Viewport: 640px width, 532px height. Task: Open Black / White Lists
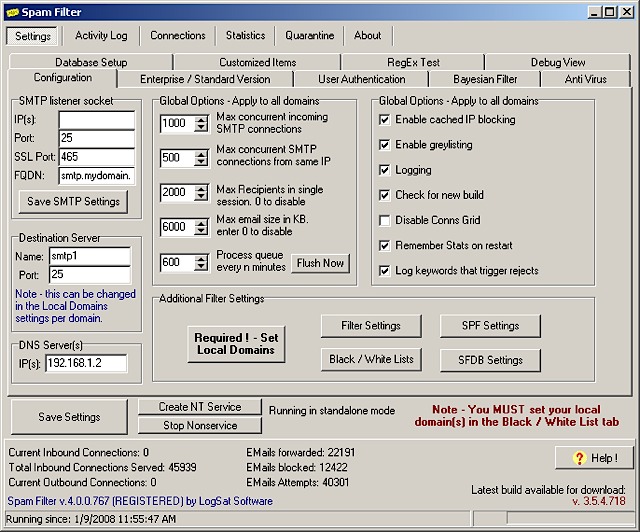371,360
